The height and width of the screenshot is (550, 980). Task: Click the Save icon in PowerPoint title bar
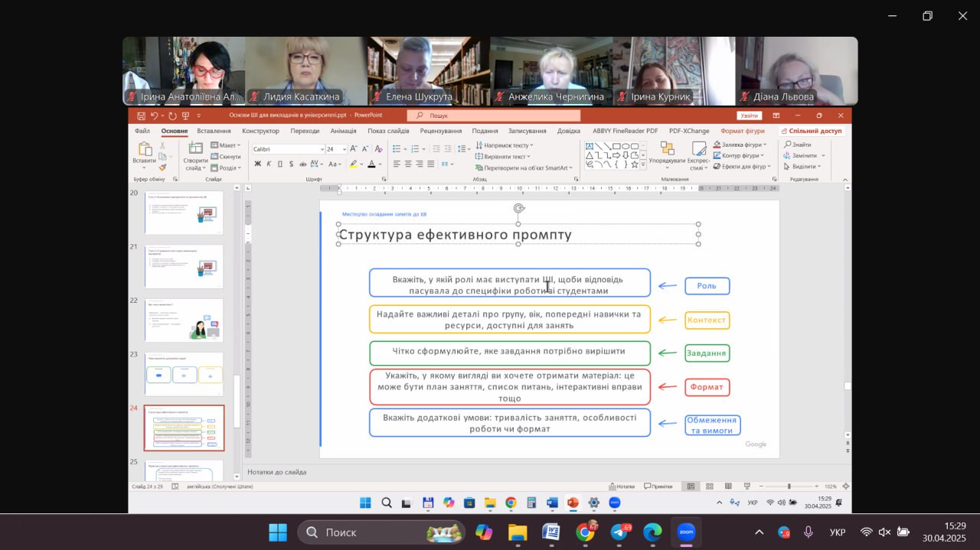(x=141, y=116)
